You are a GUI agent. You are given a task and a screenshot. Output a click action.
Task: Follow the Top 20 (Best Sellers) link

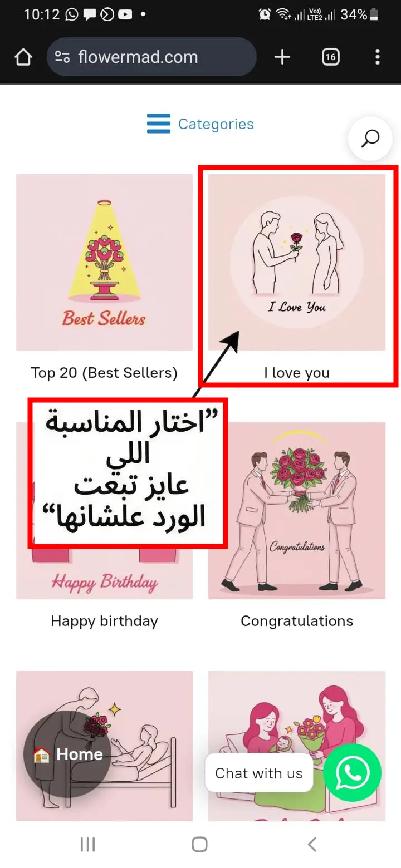104,373
